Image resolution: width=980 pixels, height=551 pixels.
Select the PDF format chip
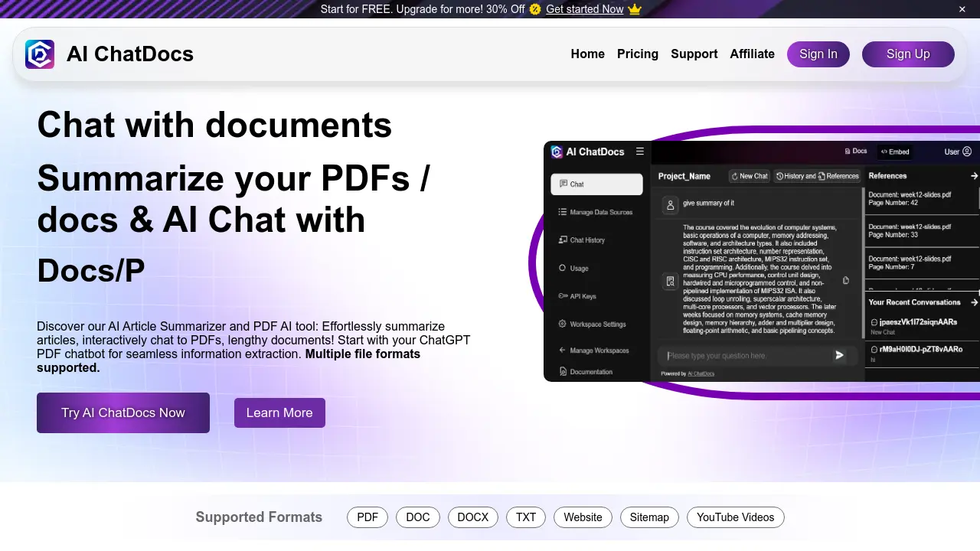pos(367,517)
